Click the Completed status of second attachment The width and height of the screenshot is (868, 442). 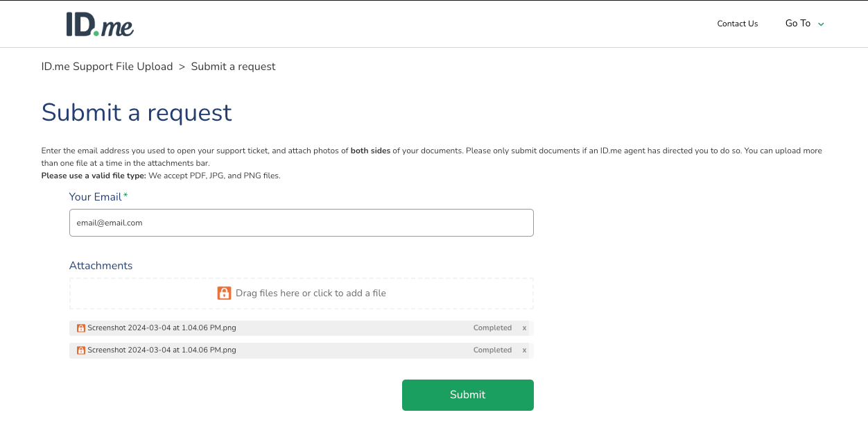pos(492,350)
